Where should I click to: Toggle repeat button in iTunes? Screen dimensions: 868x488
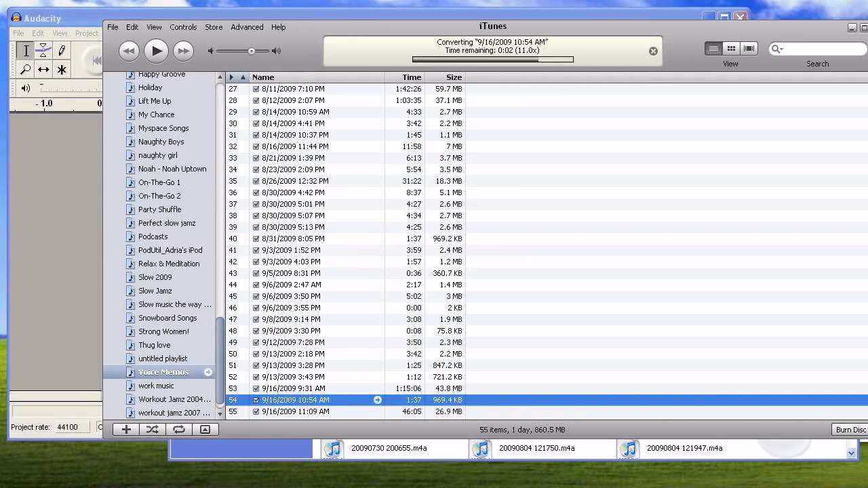click(179, 429)
